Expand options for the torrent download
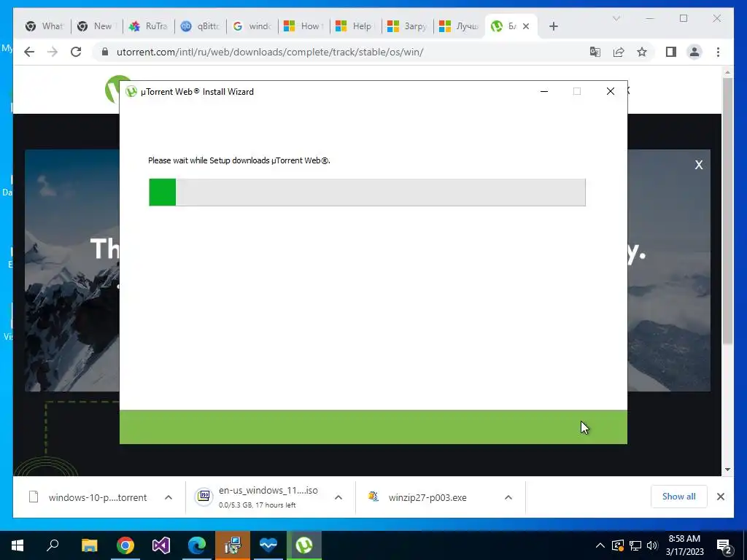Viewport: 747px width, 560px height. (169, 497)
